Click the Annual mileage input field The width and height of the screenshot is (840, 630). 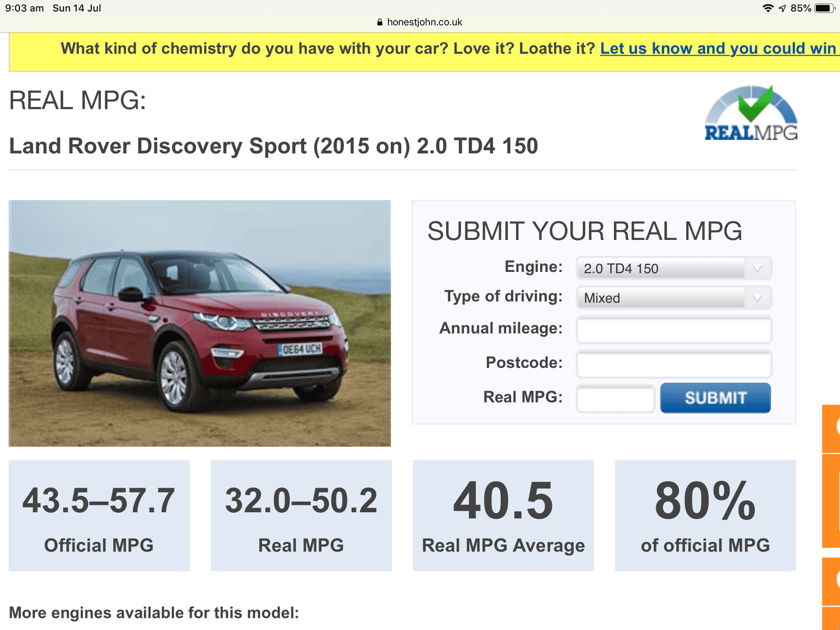coord(674,330)
